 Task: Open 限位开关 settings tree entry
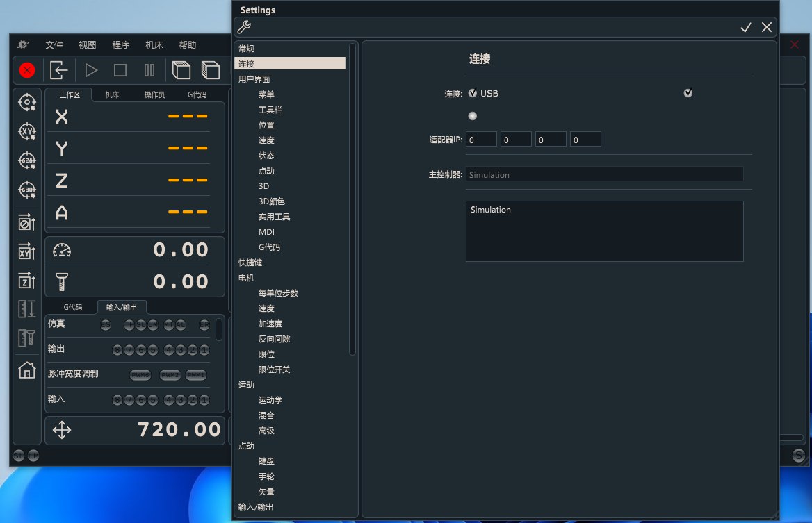274,370
